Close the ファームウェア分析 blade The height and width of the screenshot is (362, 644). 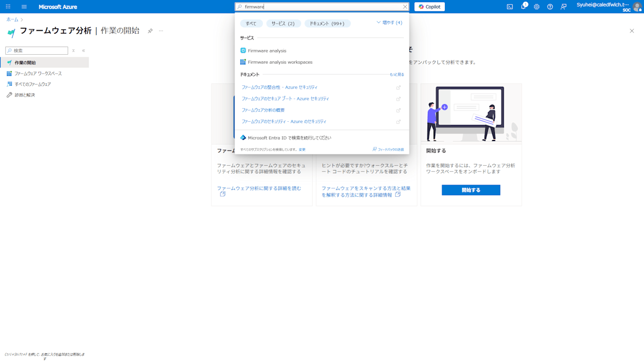632,31
